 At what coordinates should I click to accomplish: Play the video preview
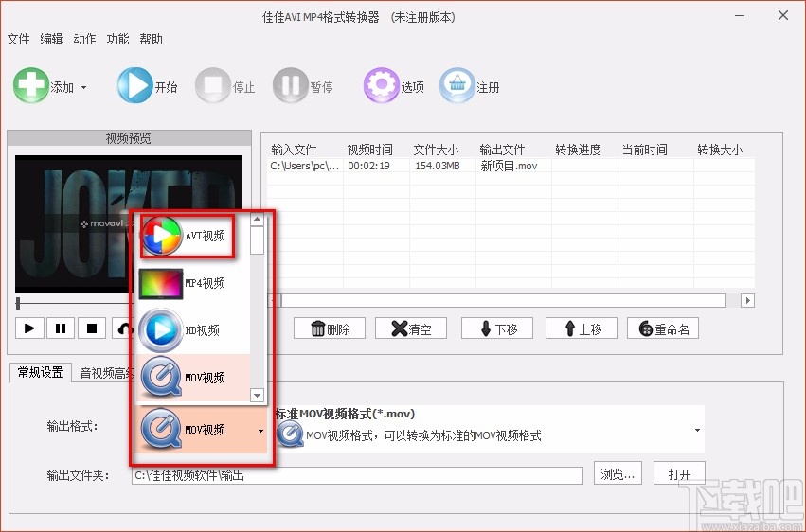click(29, 328)
